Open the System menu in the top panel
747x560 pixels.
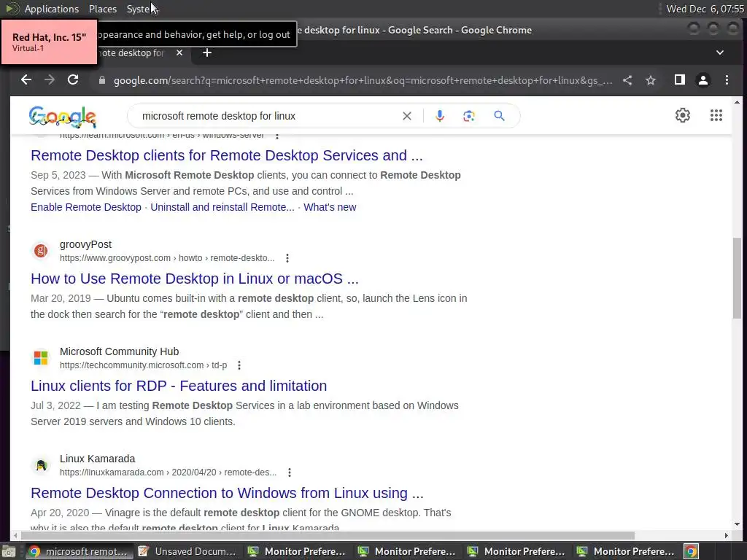click(x=139, y=9)
